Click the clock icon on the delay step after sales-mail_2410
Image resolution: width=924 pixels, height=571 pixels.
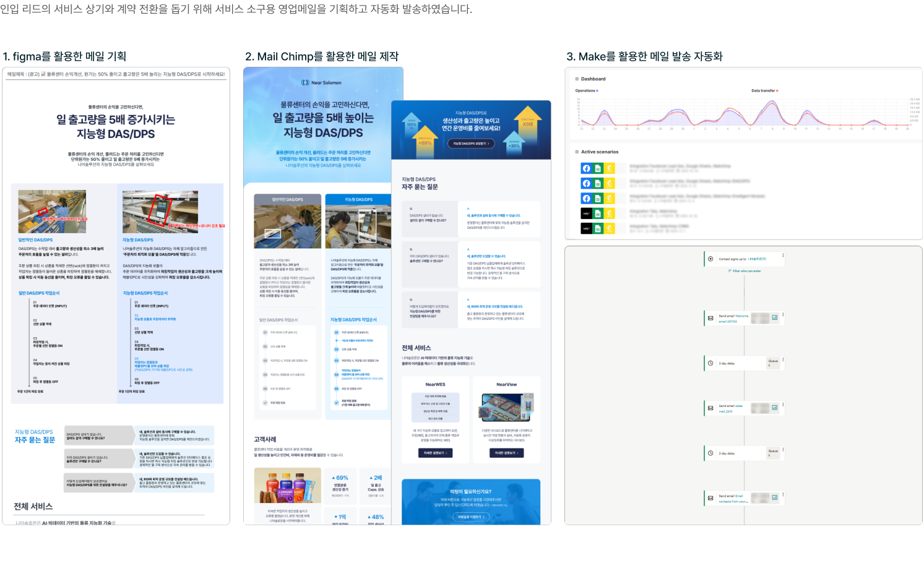coord(710,453)
